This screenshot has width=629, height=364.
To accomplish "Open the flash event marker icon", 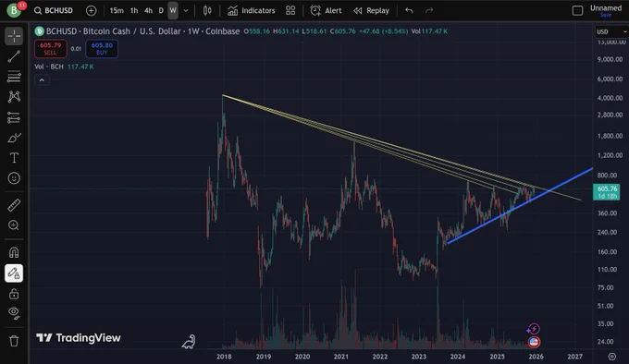I will 534,330.
